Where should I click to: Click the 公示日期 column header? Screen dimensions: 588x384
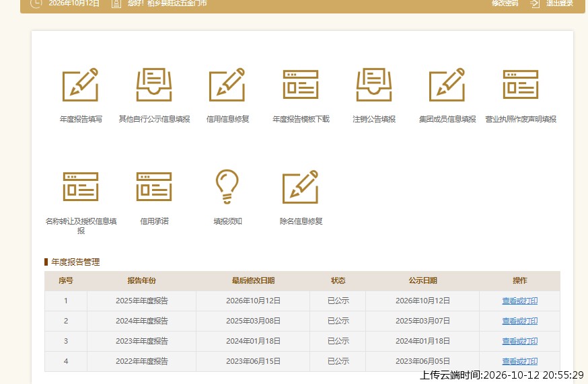tap(422, 280)
